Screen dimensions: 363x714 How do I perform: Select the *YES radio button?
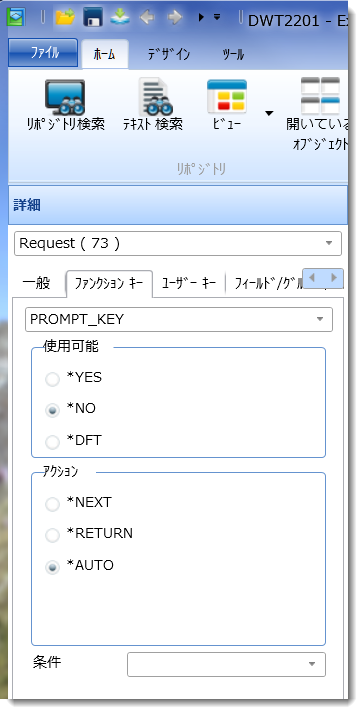coord(52,379)
